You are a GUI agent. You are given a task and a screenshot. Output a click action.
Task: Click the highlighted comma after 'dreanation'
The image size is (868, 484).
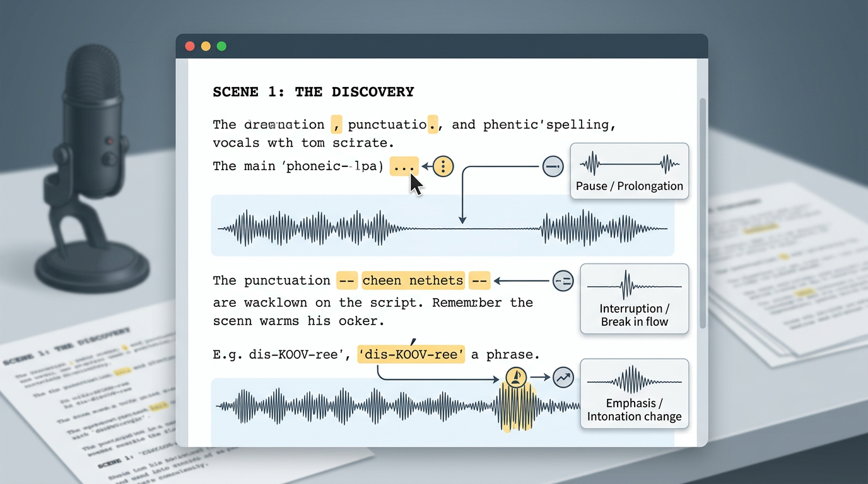pyautogui.click(x=337, y=125)
